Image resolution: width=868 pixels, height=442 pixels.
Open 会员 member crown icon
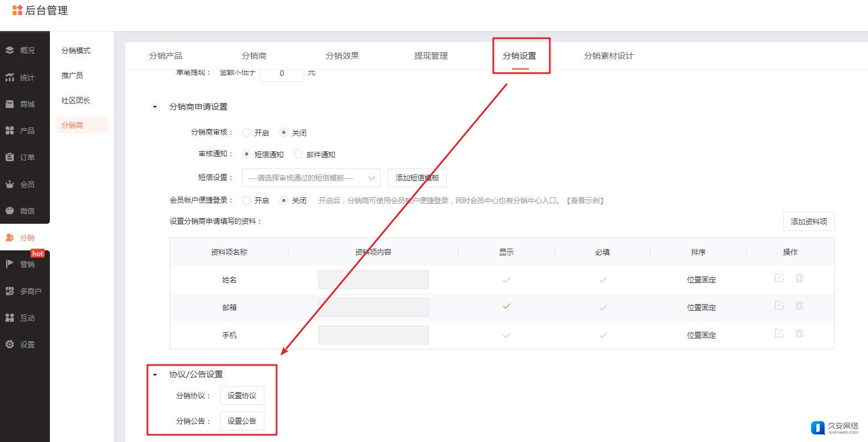[x=9, y=184]
